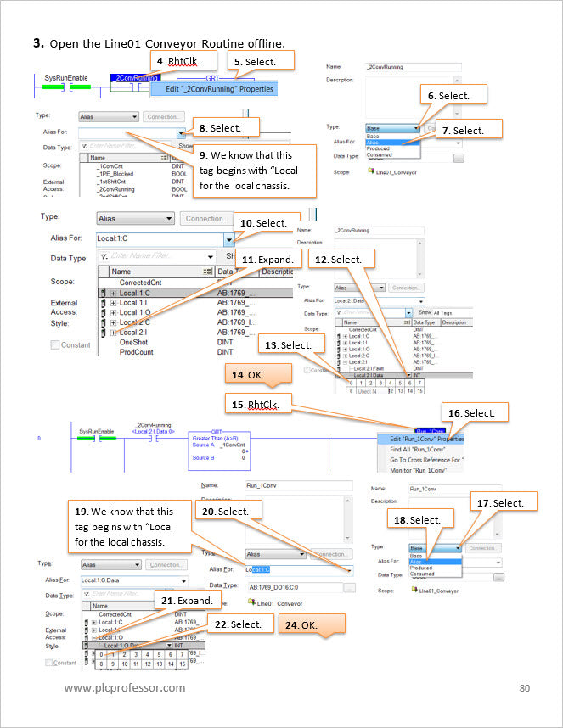Click the GRT Greater Than instruction block

[x=219, y=451]
